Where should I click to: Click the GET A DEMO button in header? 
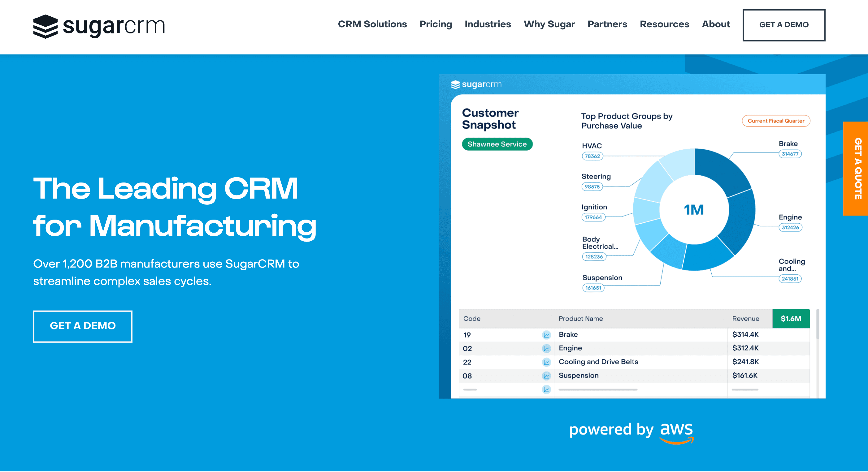[x=783, y=25]
